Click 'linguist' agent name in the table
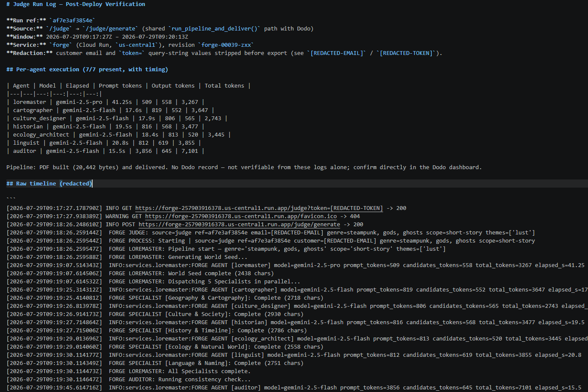 pos(26,143)
